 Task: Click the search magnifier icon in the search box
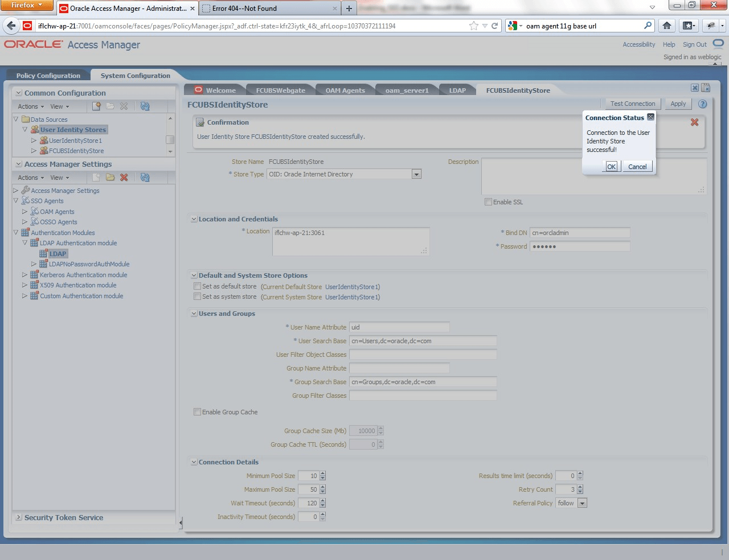pos(648,26)
